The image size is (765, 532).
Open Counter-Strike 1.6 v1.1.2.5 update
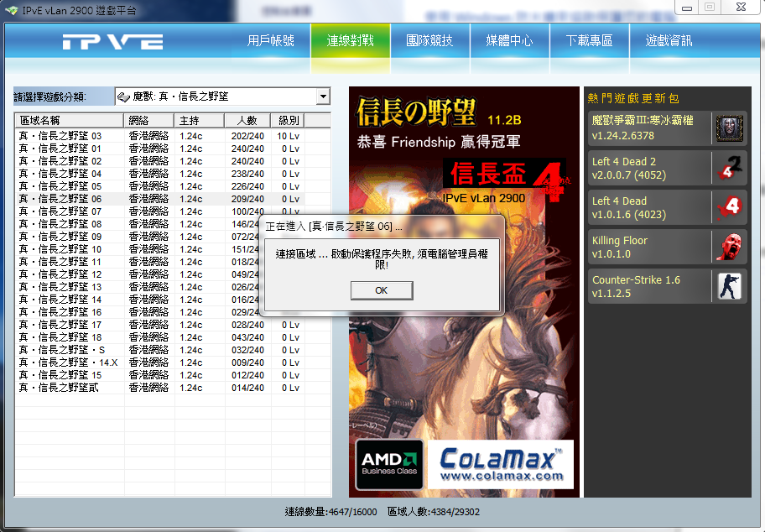coord(667,286)
